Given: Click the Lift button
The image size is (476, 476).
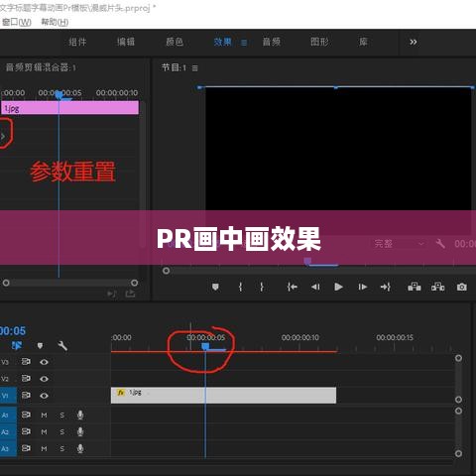Looking at the screenshot, I should (x=415, y=287).
